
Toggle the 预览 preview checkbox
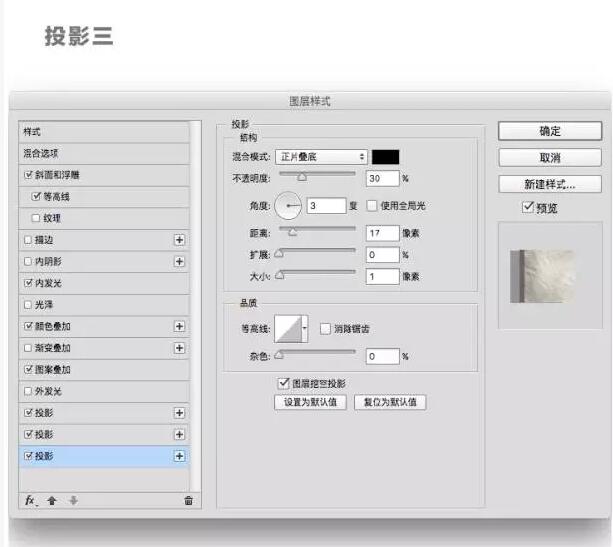point(527,207)
